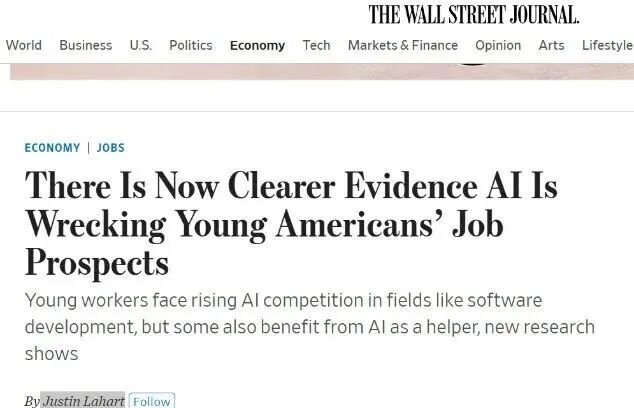Viewport: 634px width, 408px height.
Task: Click the "By" byline label
Action: point(32,401)
